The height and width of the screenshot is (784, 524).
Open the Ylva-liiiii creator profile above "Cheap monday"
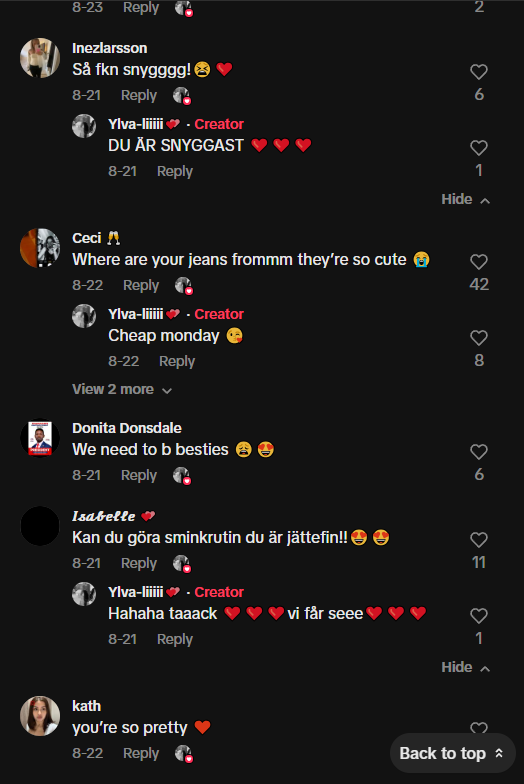(136, 314)
